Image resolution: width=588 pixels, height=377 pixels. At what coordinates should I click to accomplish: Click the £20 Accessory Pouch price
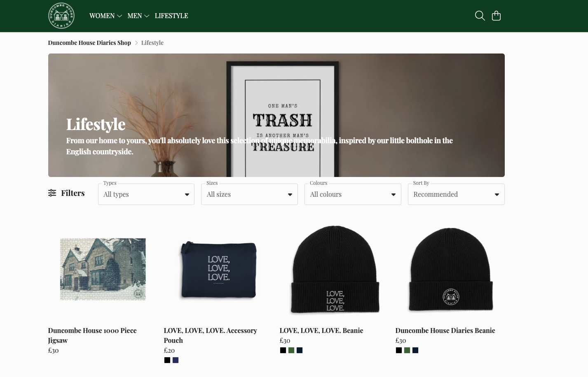(x=169, y=350)
